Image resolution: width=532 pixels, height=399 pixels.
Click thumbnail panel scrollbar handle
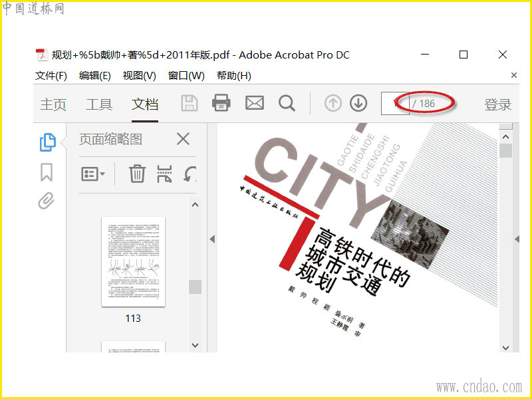[195, 287]
